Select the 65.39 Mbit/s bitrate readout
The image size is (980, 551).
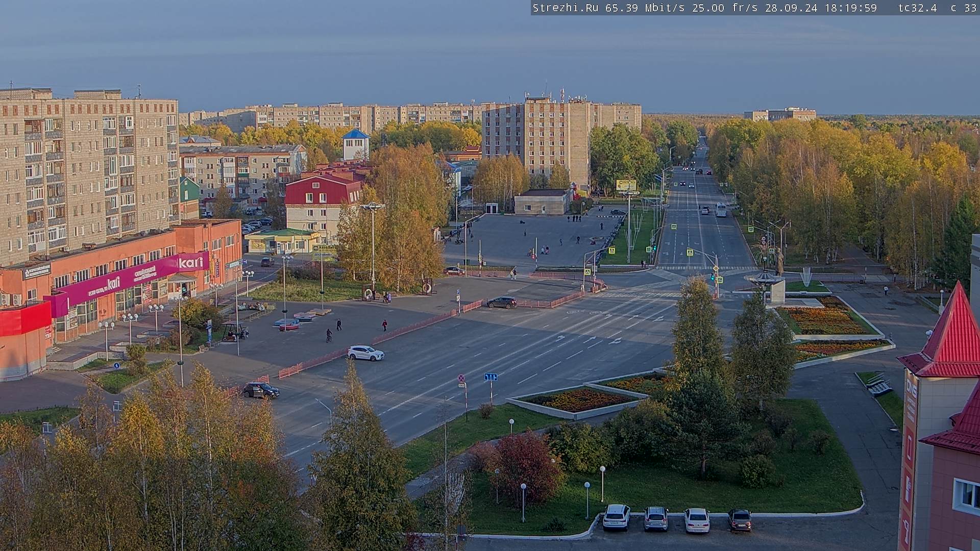pos(645,8)
